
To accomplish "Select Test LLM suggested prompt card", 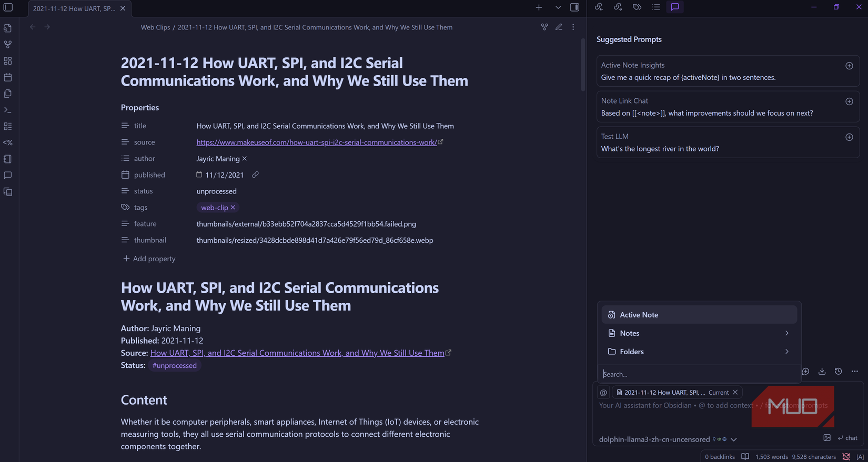I will [x=728, y=142].
